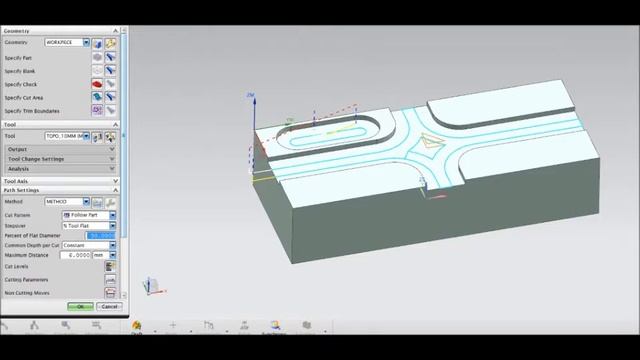This screenshot has width=640, height=360.
Task: Click the Specify Trim Boundaries icon
Action: [x=97, y=110]
